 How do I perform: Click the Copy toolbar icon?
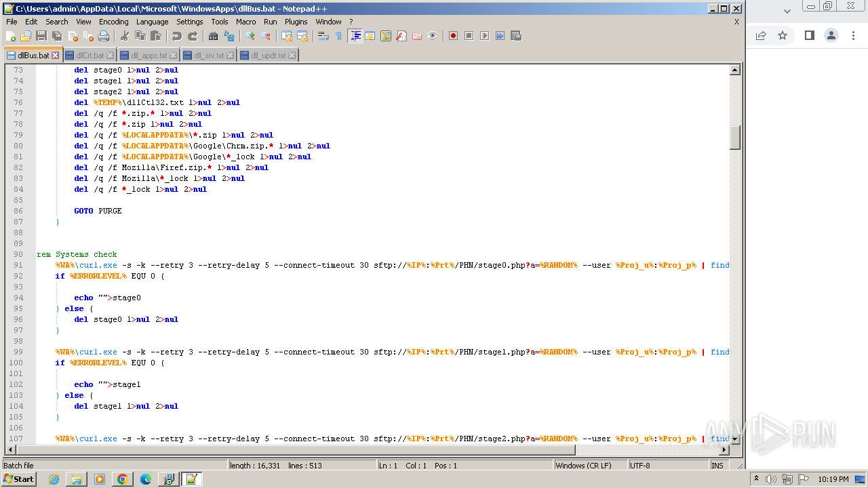click(140, 36)
